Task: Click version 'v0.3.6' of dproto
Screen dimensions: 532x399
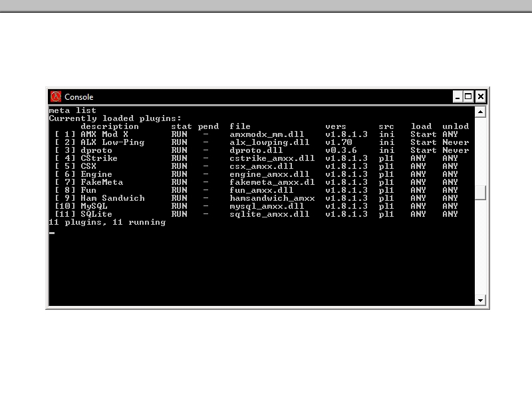Action: 341,150
